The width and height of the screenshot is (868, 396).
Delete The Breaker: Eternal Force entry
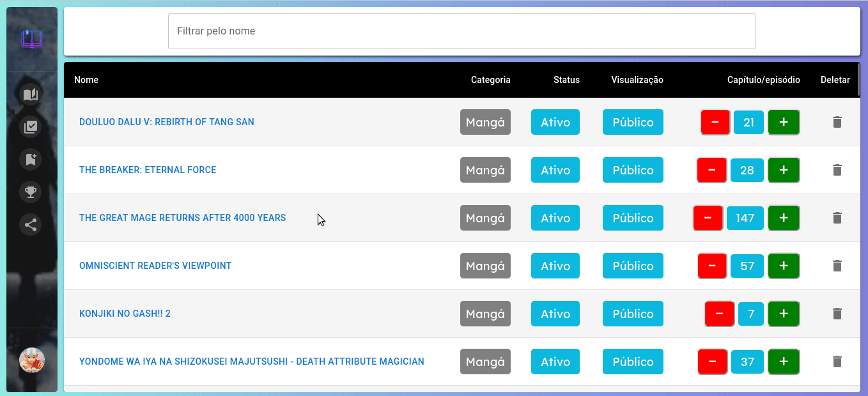pos(837,170)
